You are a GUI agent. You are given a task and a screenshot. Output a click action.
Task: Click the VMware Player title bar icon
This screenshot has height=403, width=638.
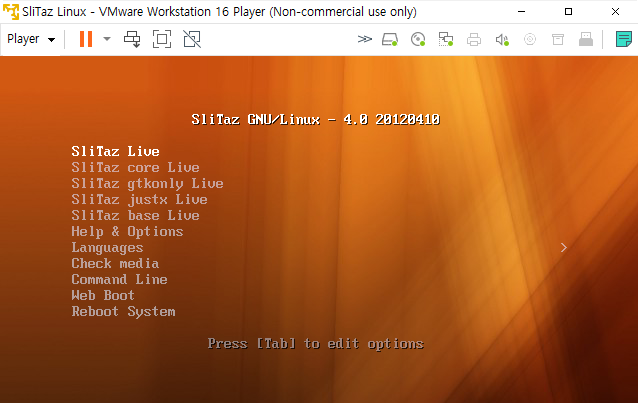tap(11, 11)
